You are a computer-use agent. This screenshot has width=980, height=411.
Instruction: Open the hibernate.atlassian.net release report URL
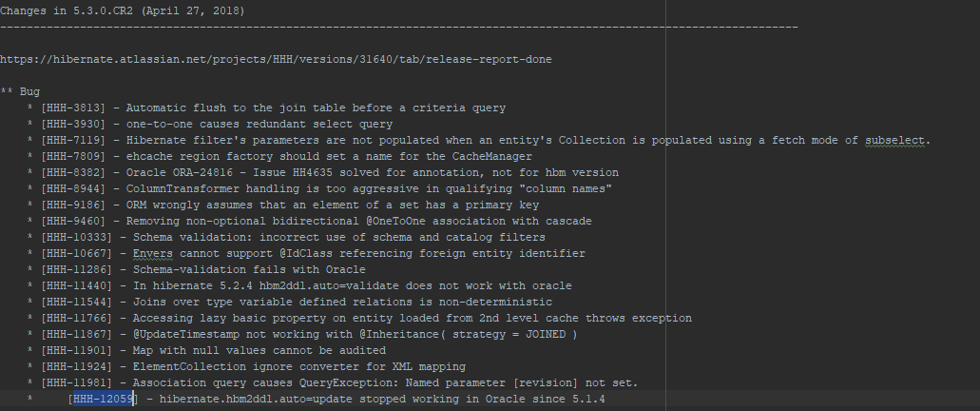click(x=276, y=59)
